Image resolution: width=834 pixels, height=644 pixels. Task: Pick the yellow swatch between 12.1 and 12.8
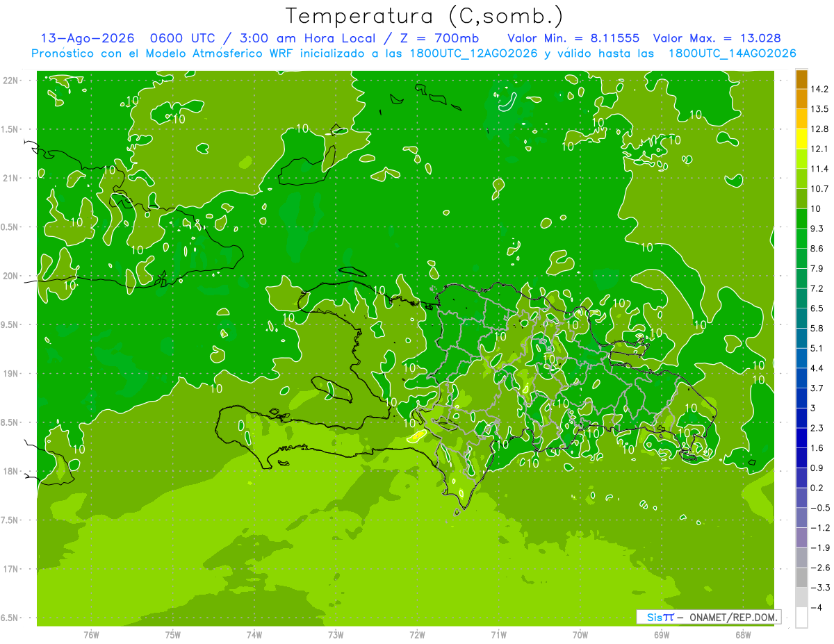[801, 139]
